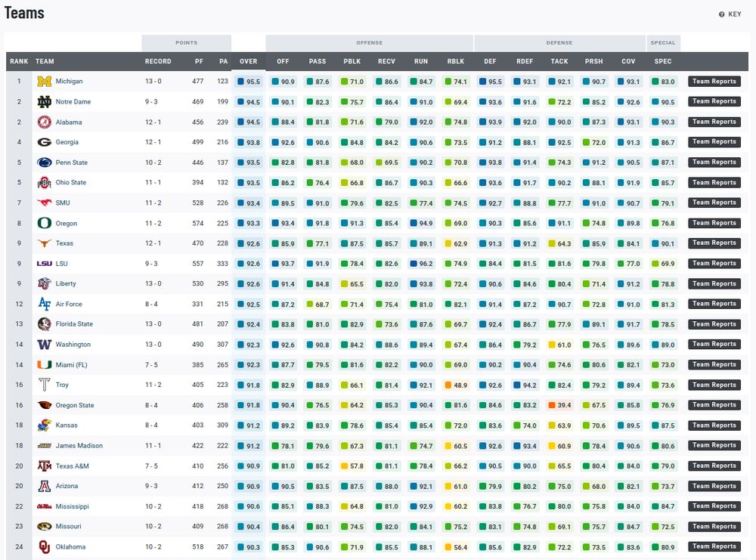
Task: Sort teams by RECORD column
Action: point(158,61)
